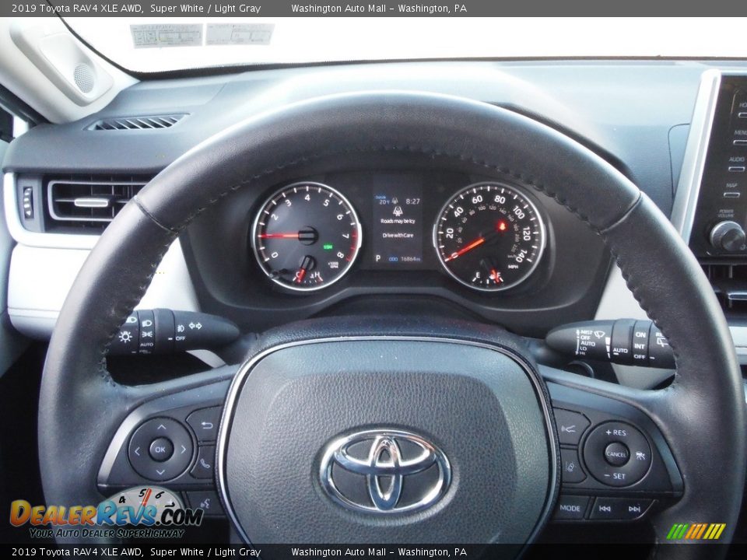Tap the MIST label on wiper stalk
Viewport: 747px width, 560px height.
586,332
